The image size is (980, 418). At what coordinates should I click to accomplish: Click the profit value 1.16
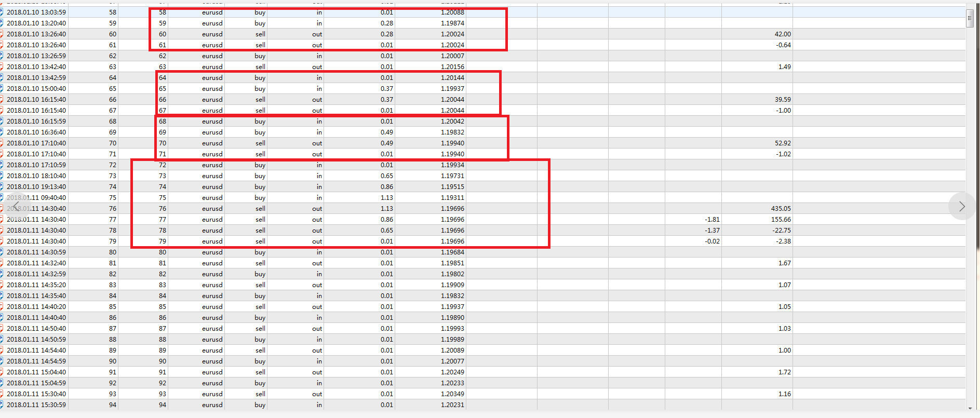785,394
